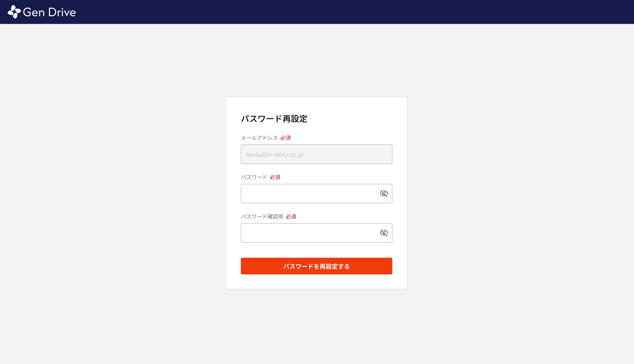This screenshot has width=634, height=364.
Task: Click into the パスワード input field
Action: click(310, 193)
